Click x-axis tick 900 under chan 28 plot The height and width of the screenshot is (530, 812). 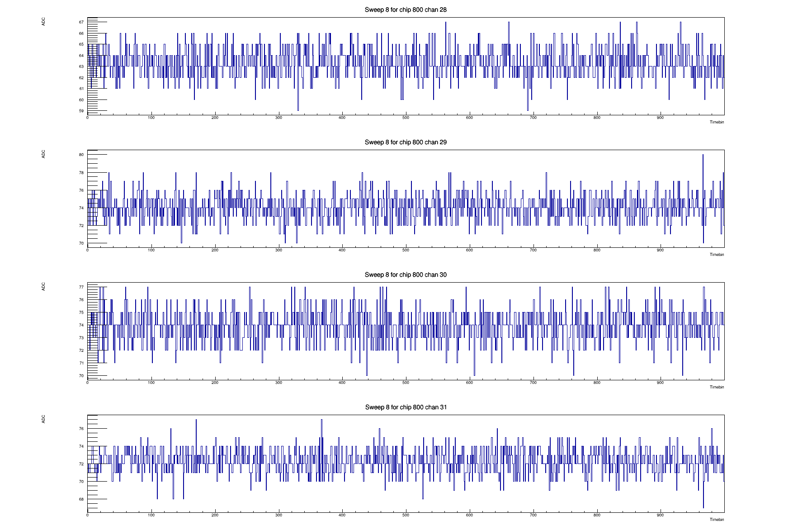(x=660, y=118)
